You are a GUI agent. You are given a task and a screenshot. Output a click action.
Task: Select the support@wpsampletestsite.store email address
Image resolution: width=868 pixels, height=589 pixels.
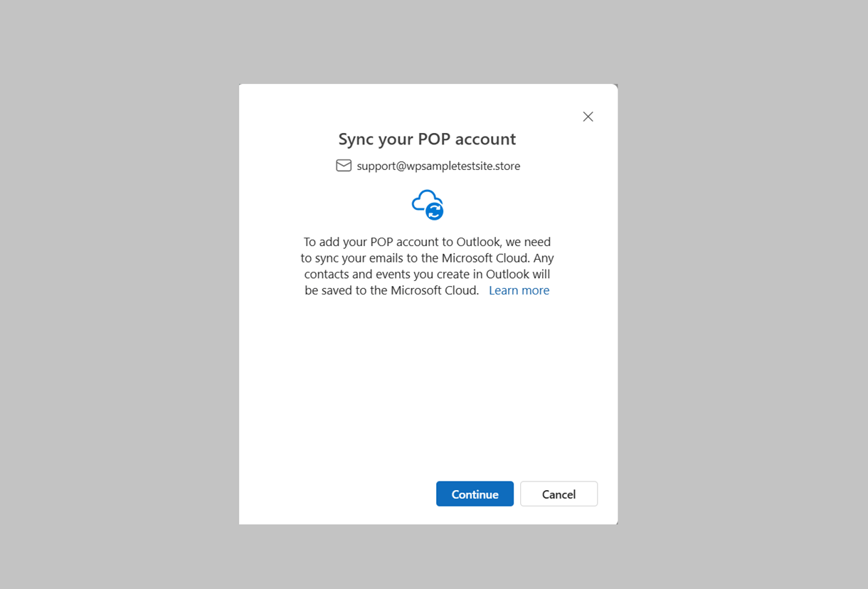coord(438,166)
